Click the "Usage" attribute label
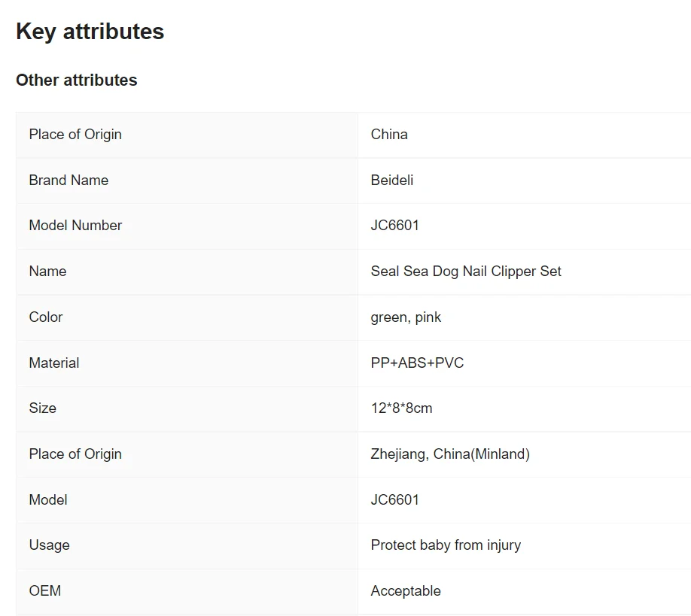Image resolution: width=691 pixels, height=616 pixels. 49,545
